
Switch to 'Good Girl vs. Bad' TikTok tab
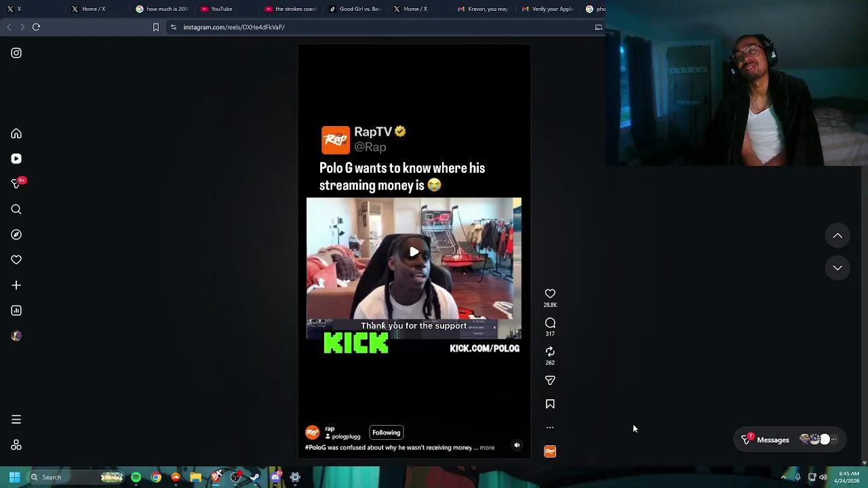(355, 9)
